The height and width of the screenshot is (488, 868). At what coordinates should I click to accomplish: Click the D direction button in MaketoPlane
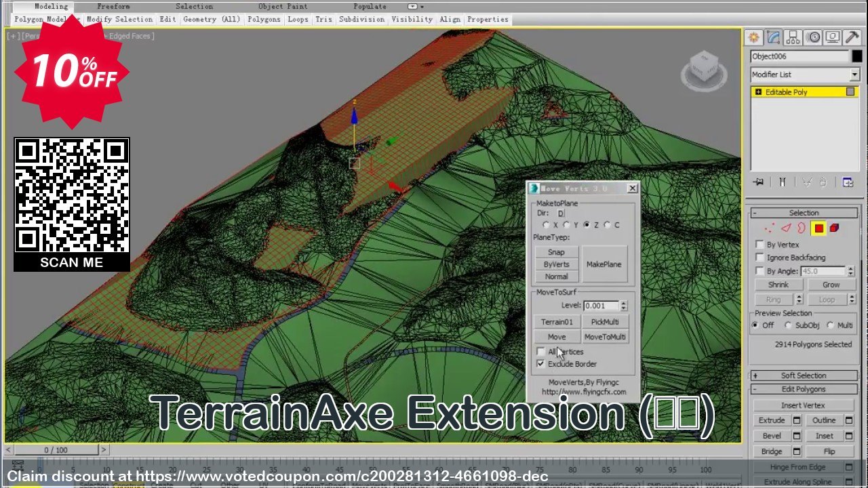coord(561,213)
